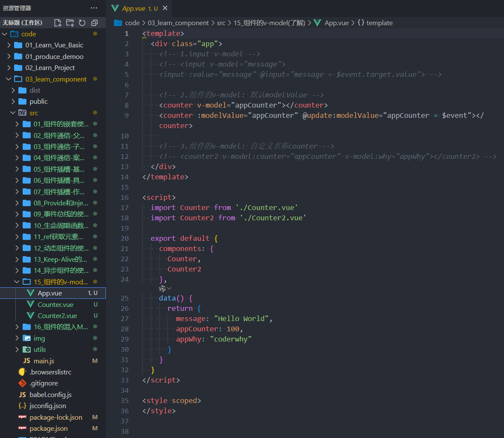Click the public folder icon

pyautogui.click(x=23, y=102)
